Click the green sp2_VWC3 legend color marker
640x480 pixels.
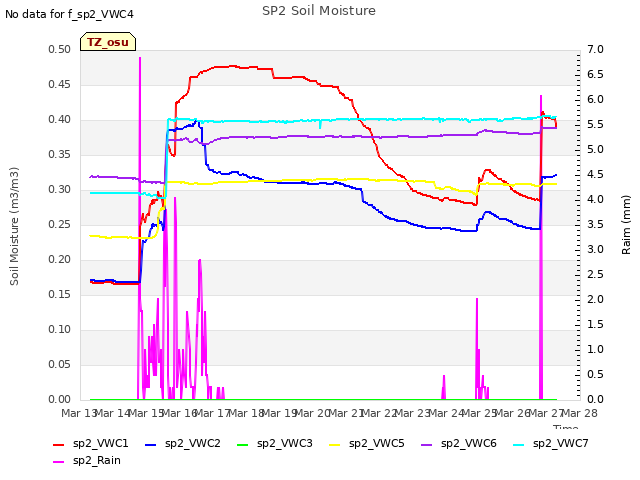pyautogui.click(x=242, y=444)
